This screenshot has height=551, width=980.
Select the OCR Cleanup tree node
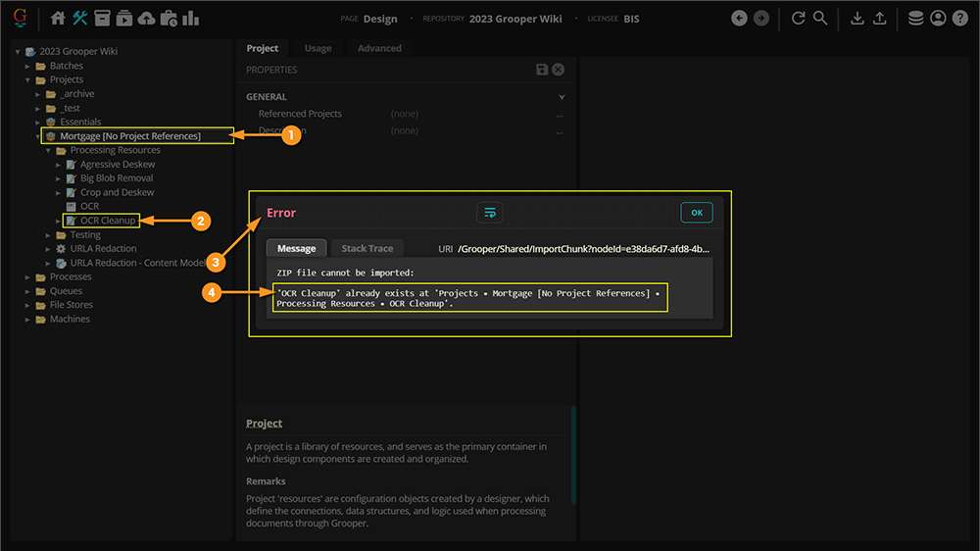point(108,221)
